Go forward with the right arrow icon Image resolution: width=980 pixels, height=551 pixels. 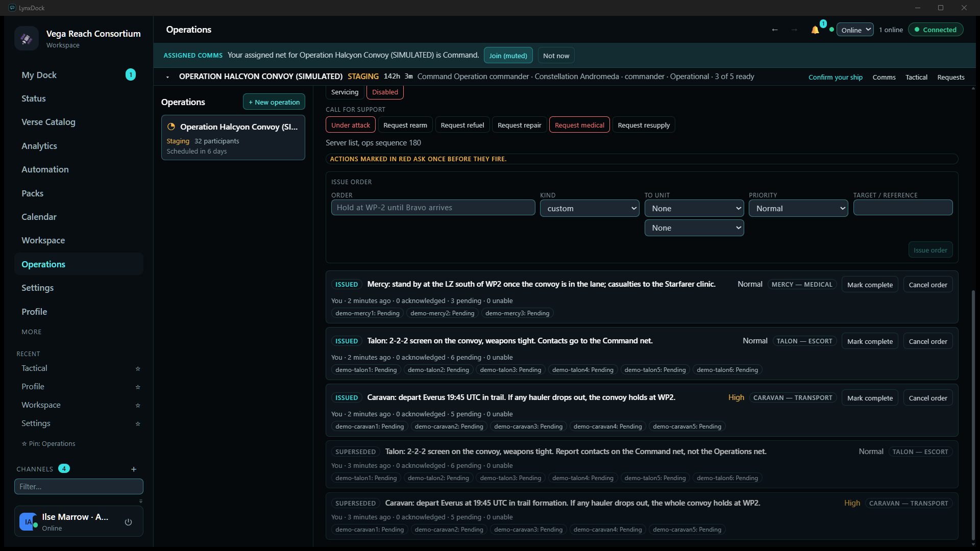[794, 30]
